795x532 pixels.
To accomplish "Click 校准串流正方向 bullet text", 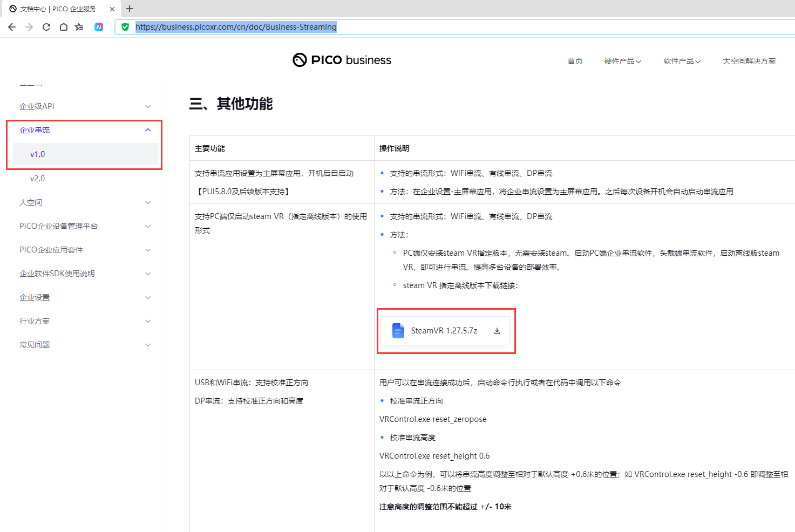I will [x=417, y=401].
